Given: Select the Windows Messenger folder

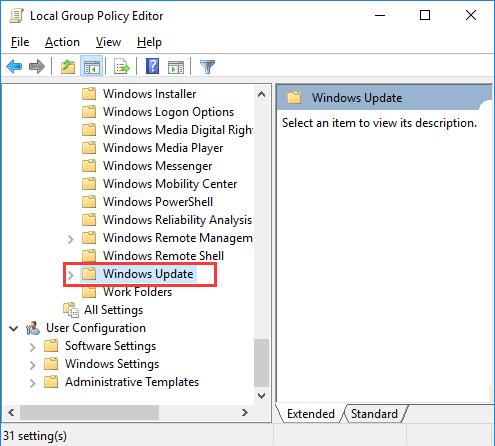Looking at the screenshot, I should (x=157, y=166).
